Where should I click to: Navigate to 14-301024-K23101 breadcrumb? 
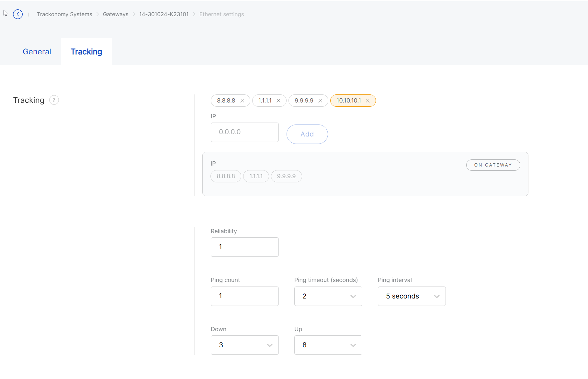pyautogui.click(x=164, y=14)
